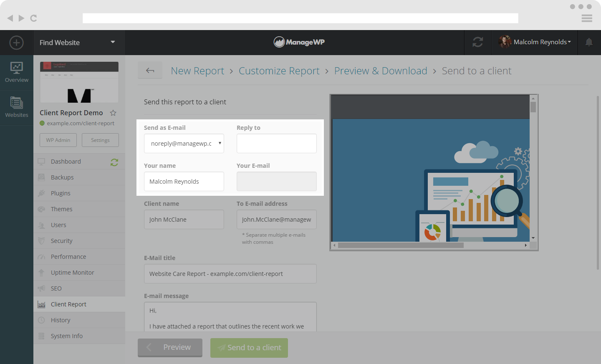Click the Backups menu icon
Screen dimensions: 601x364
[41, 177]
